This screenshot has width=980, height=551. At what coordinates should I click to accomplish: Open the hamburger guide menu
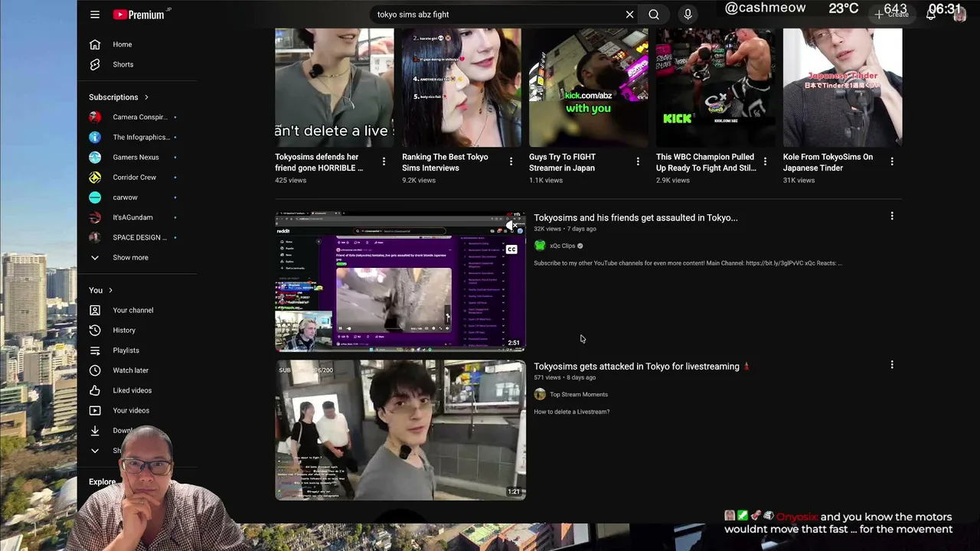[x=95, y=15]
